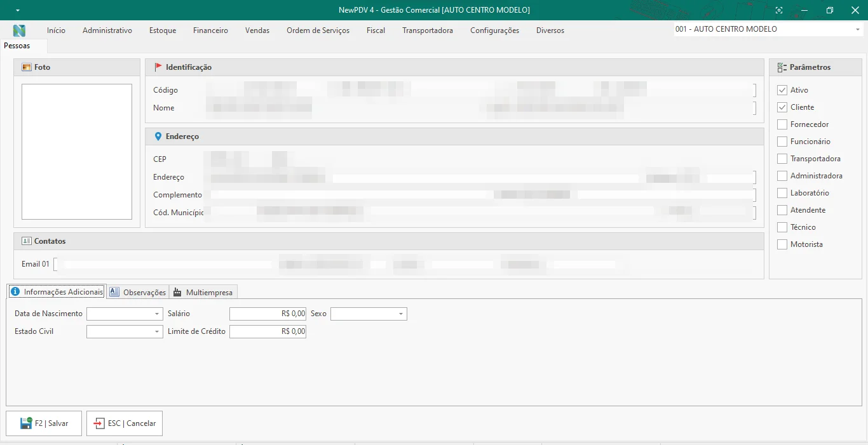Click the NewPDV logo icon
868x445 pixels.
pyautogui.click(x=19, y=30)
